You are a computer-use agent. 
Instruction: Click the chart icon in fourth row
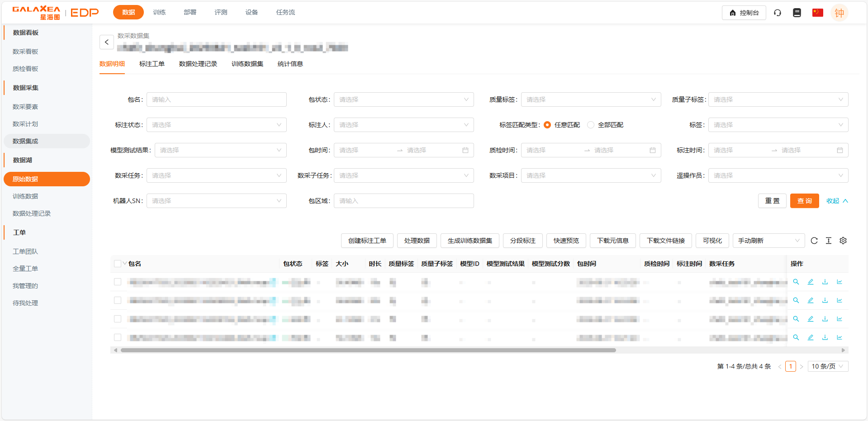click(x=840, y=337)
